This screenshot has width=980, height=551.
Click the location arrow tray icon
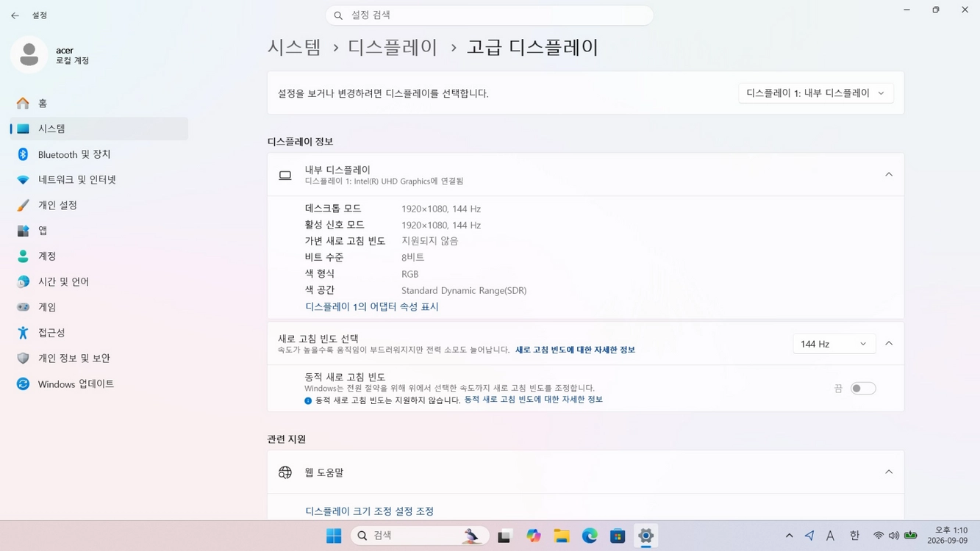[x=809, y=536]
